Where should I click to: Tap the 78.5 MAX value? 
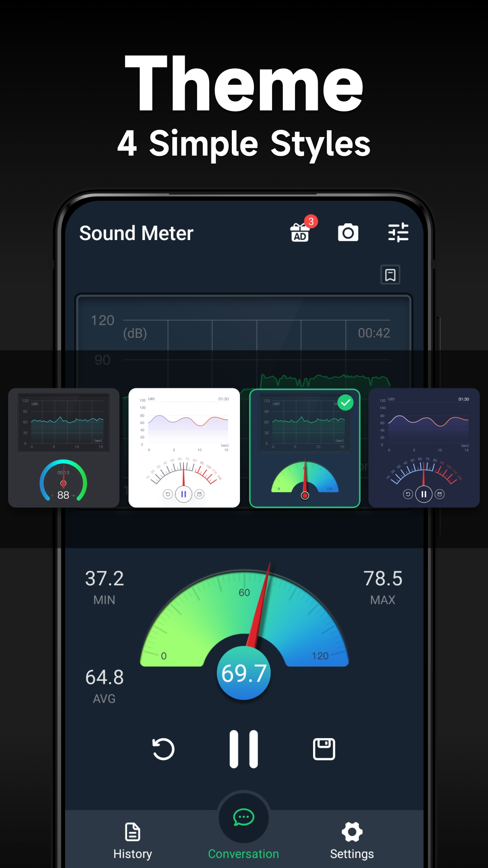383,579
